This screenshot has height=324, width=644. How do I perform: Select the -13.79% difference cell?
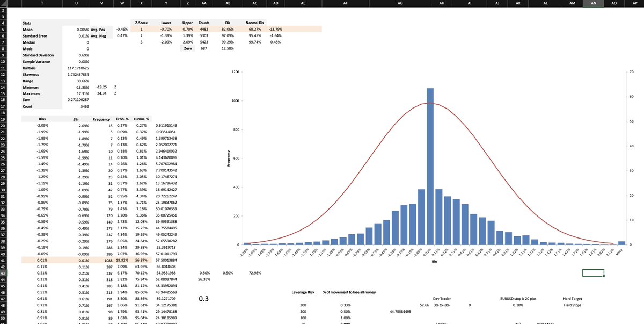[275, 30]
